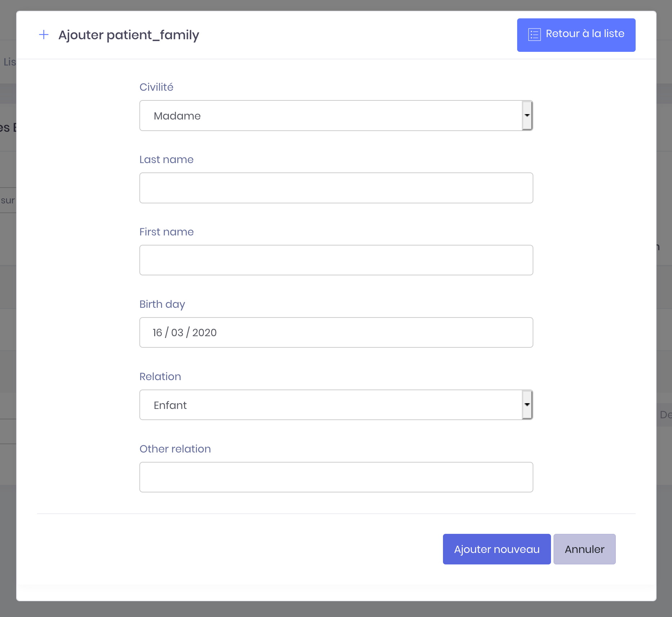The height and width of the screenshot is (617, 672).
Task: Click the Ajouter patient_family dialog title
Action: coord(129,35)
